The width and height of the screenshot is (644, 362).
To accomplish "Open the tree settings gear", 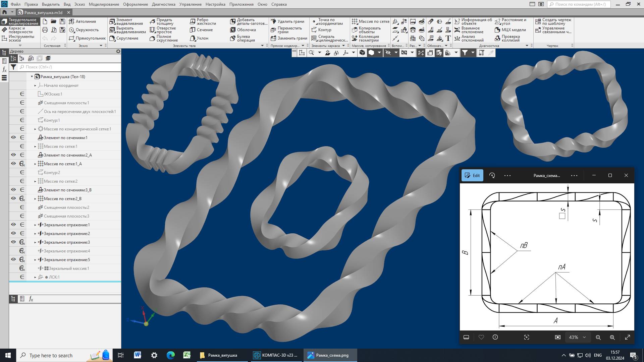I will coord(118,51).
